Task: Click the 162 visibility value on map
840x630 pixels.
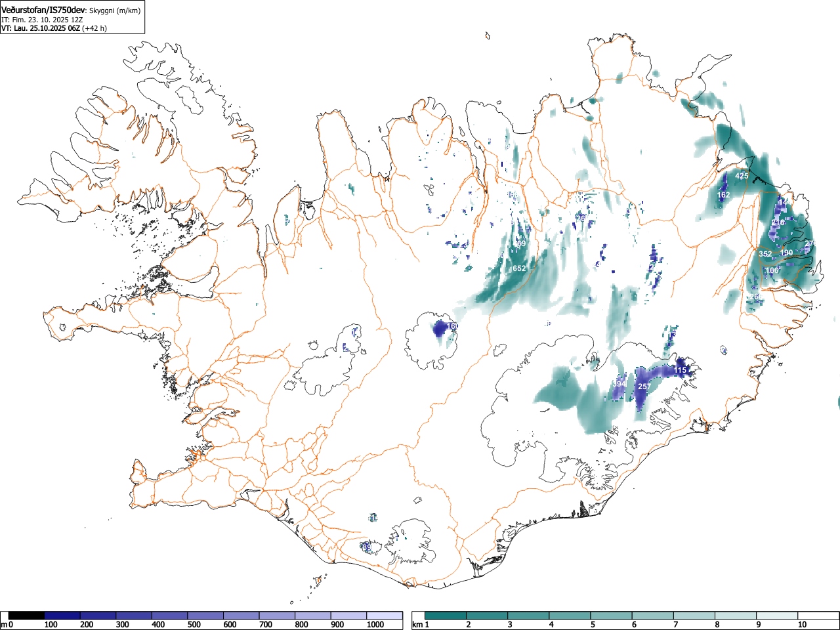Action: click(x=723, y=195)
